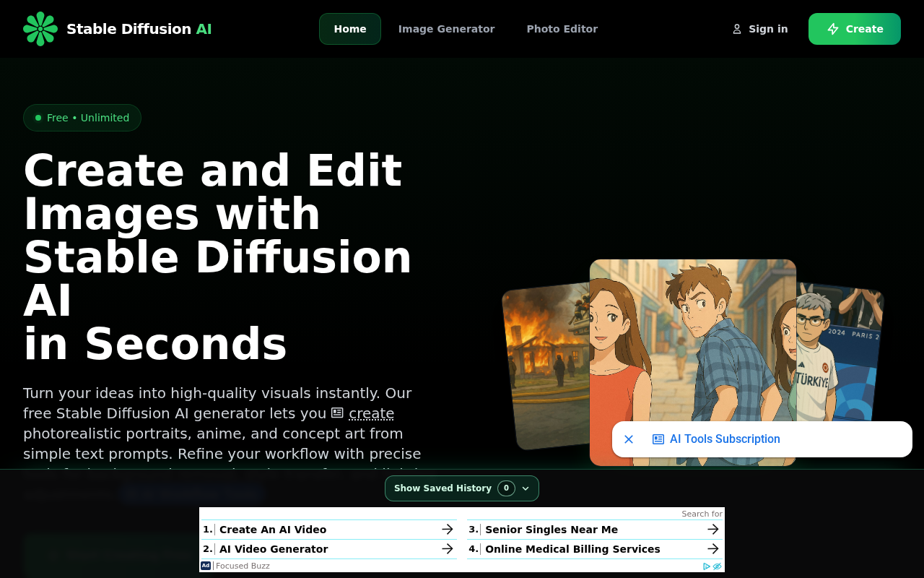Click the arrow next to Create An AI Video

448,530
